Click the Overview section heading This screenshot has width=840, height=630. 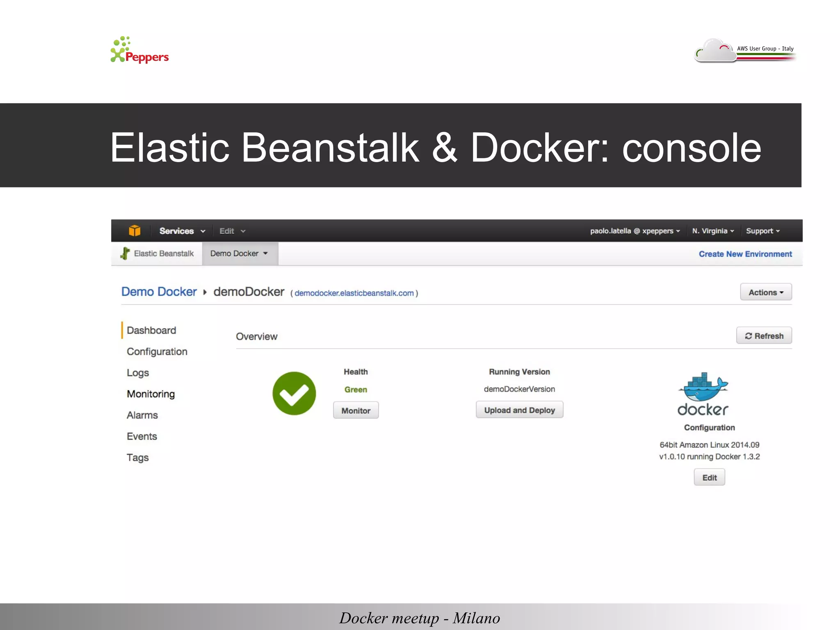[x=257, y=337]
